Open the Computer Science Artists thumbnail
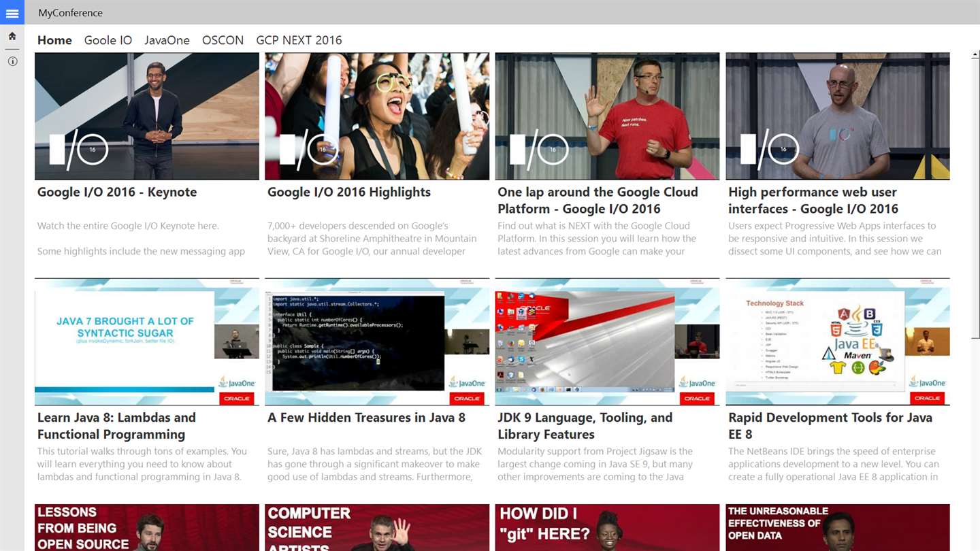 click(x=377, y=527)
